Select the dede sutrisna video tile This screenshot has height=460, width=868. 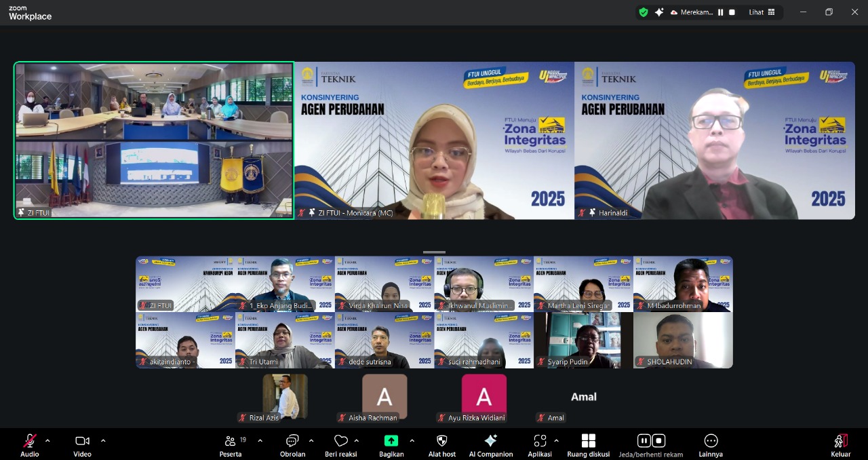coord(384,340)
